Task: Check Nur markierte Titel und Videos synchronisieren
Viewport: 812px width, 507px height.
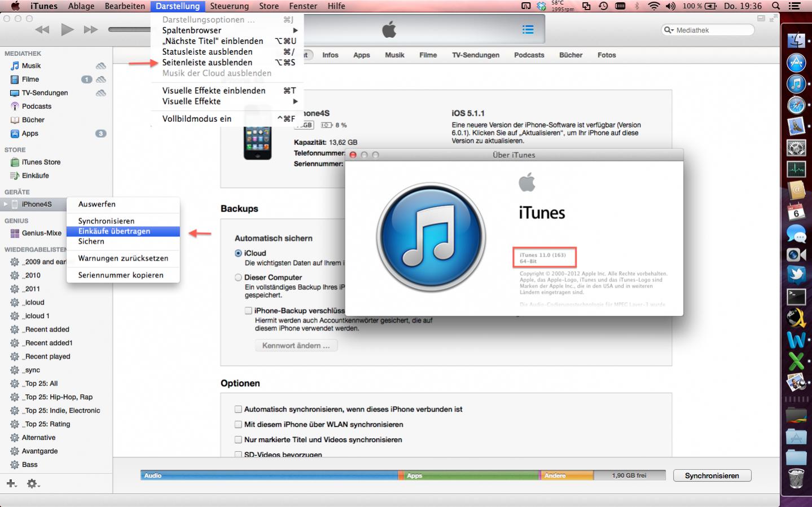Action: pos(238,440)
